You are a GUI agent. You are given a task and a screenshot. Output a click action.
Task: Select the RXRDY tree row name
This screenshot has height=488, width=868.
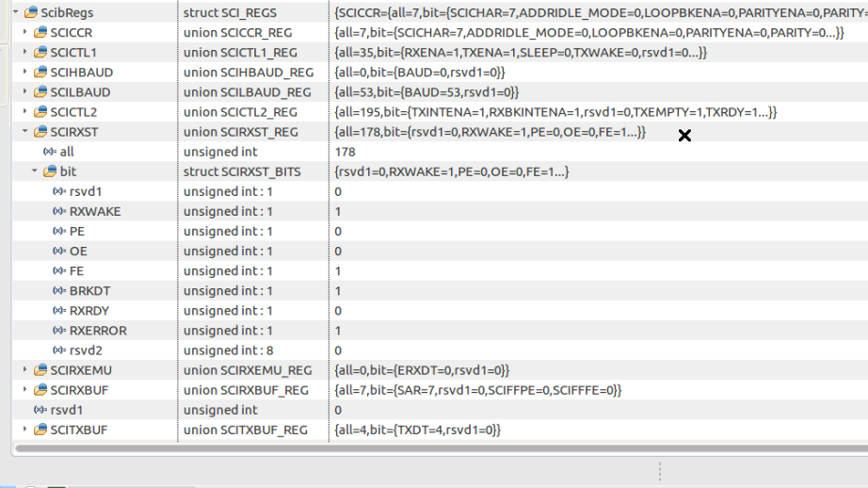pyautogui.click(x=89, y=311)
